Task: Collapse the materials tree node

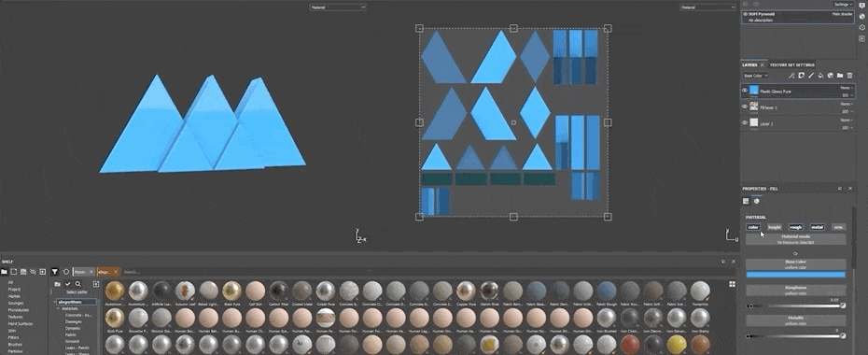Action: (58, 308)
